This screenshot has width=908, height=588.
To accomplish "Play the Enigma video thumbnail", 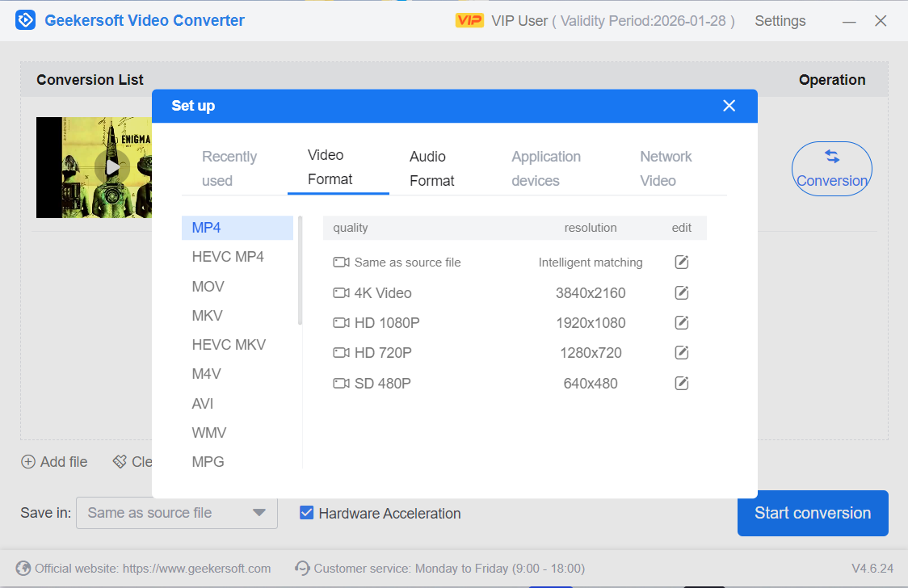I will 112,167.
